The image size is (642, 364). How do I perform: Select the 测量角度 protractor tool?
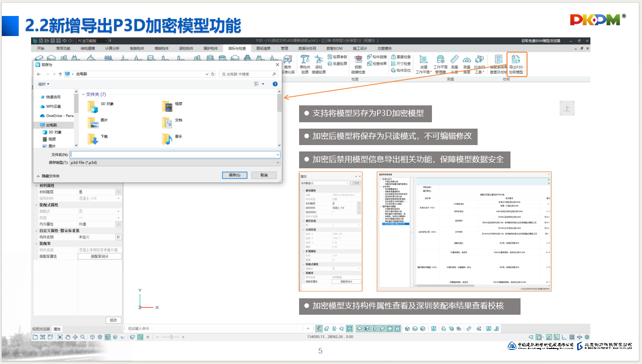[467, 63]
